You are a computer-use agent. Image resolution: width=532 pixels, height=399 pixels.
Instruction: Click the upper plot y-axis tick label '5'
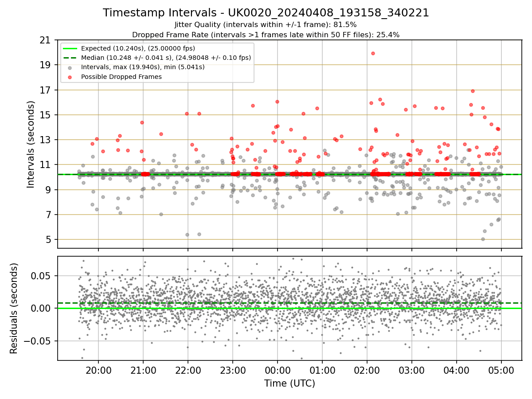[47, 239]
